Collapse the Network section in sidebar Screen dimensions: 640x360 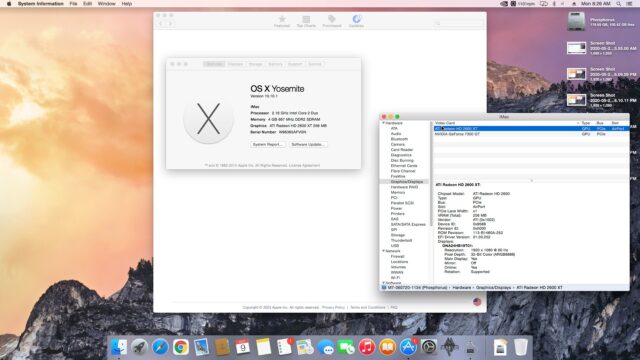[x=383, y=251]
